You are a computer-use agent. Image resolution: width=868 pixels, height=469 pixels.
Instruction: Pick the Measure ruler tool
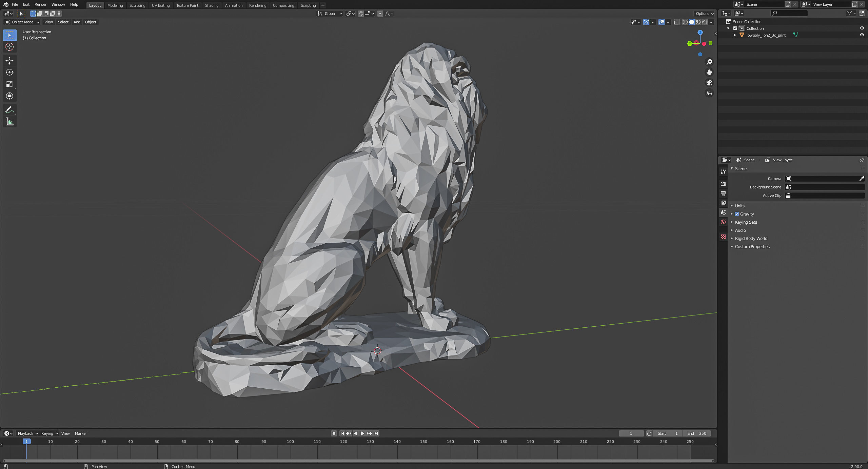pyautogui.click(x=9, y=122)
